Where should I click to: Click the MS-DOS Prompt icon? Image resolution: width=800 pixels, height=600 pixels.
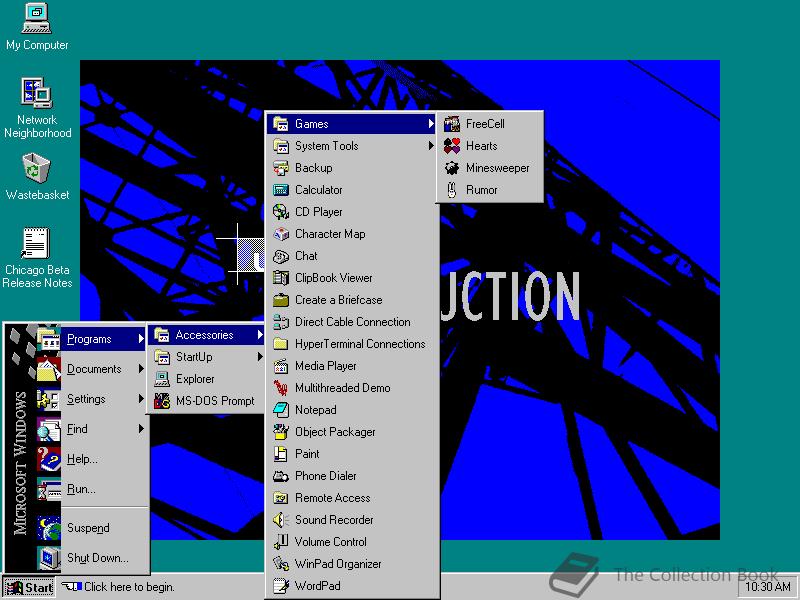(162, 401)
